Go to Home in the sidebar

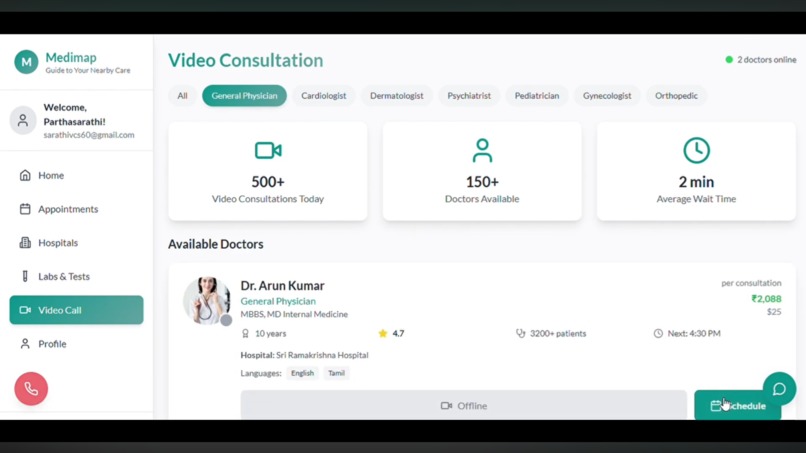(x=77, y=175)
